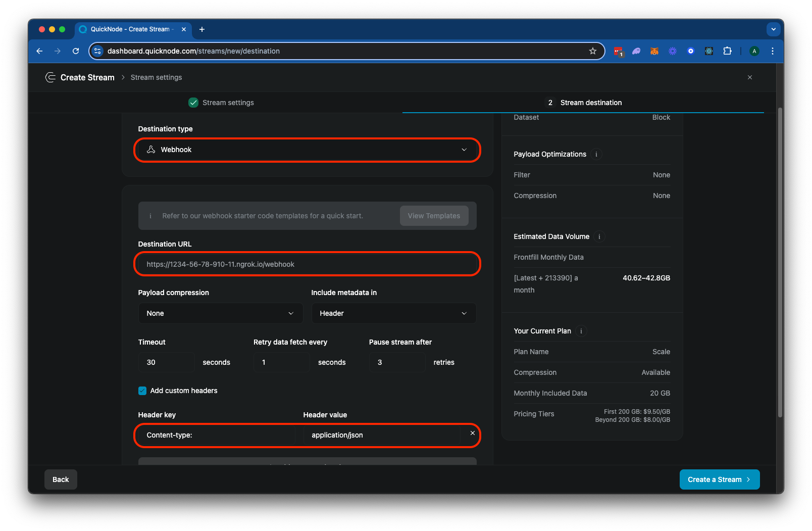The height and width of the screenshot is (531, 812).
Task: Click the QuickNode browser tab title
Action: [x=131, y=29]
